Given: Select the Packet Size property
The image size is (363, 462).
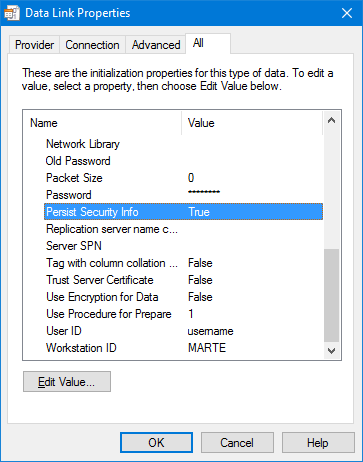Looking at the screenshot, I should [183, 178].
